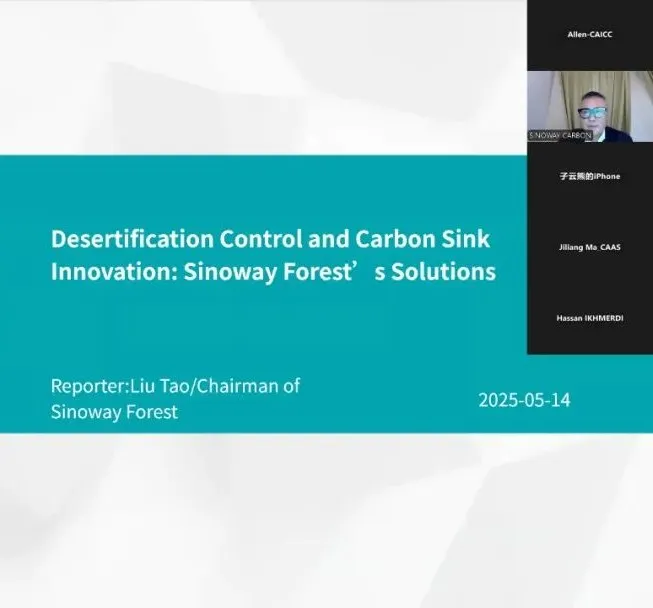This screenshot has height=608, width=653.
Task: Click the 'Sinoway Forest' line under Reporter
Action: click(114, 412)
